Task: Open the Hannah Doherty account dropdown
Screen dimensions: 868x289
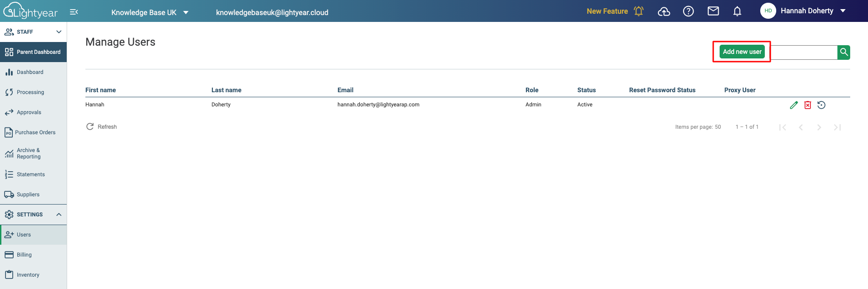Action: tap(813, 11)
